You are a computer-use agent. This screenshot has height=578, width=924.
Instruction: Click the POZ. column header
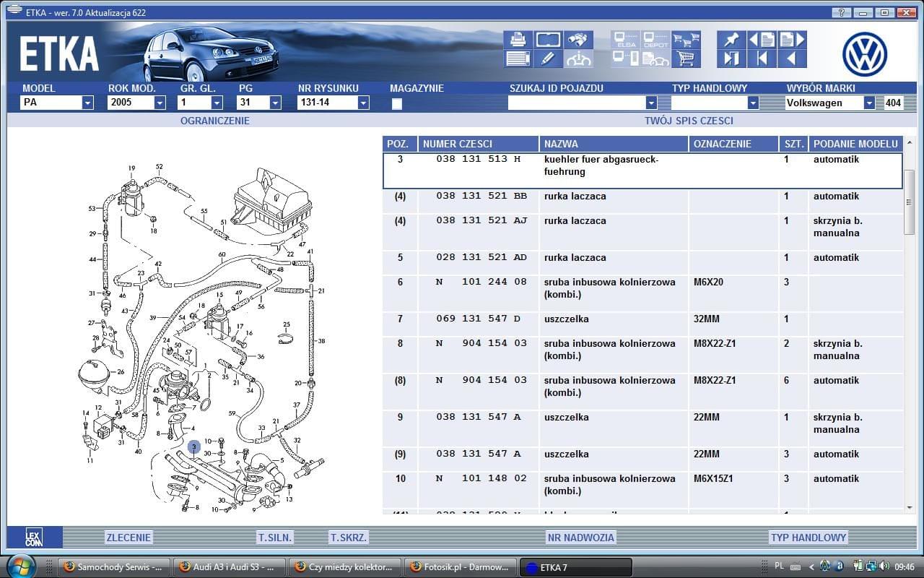pos(400,144)
